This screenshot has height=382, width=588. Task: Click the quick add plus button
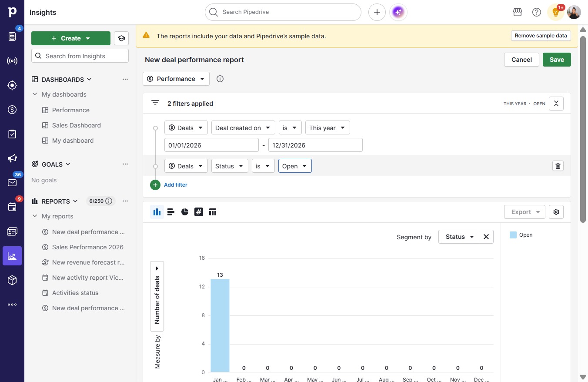[x=377, y=12]
